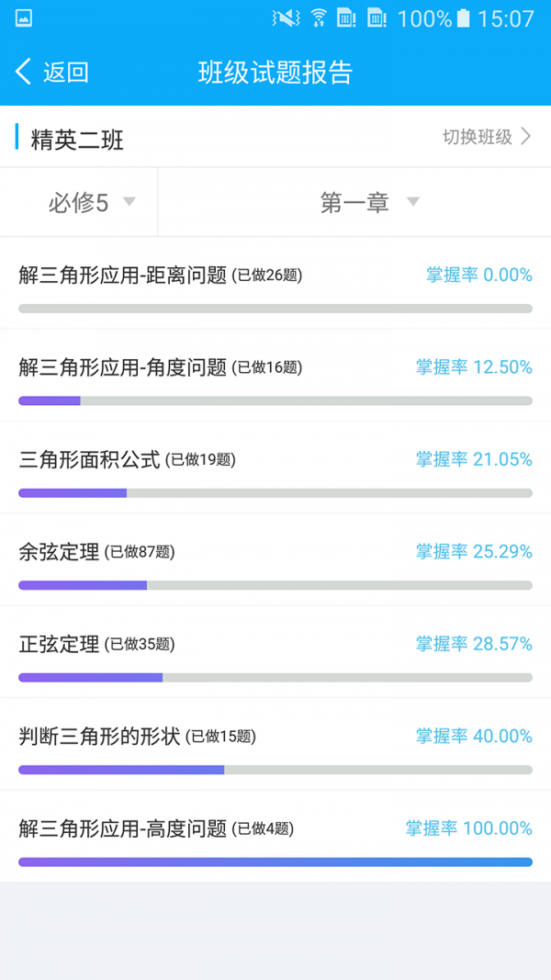
Task: Tap the progress bar for 余弦定理
Action: pos(275,584)
